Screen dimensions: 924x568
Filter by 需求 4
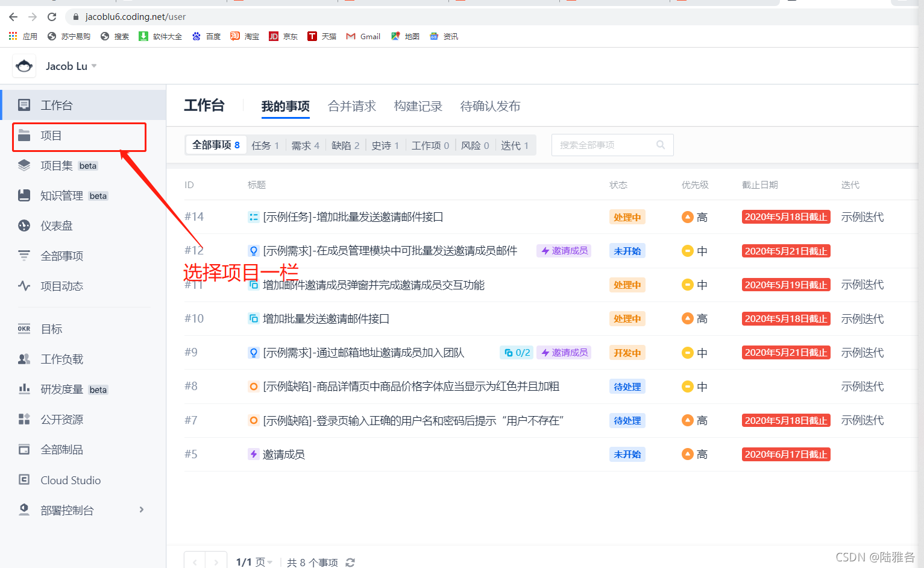tap(305, 145)
